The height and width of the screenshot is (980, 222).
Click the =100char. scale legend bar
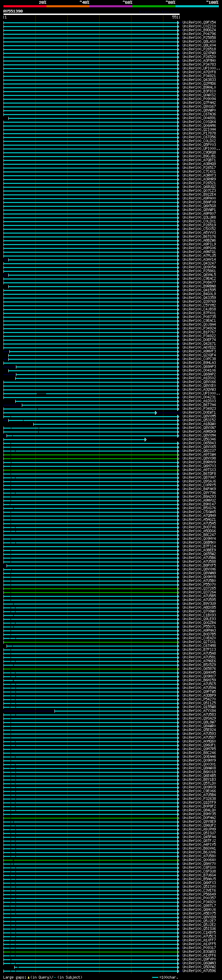click(155, 977)
